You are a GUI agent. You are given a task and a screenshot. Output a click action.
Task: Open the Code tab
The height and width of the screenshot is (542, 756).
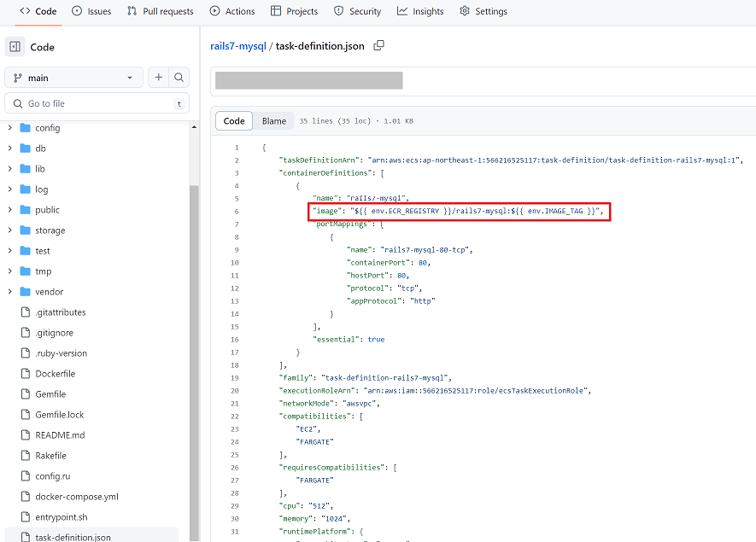[38, 11]
